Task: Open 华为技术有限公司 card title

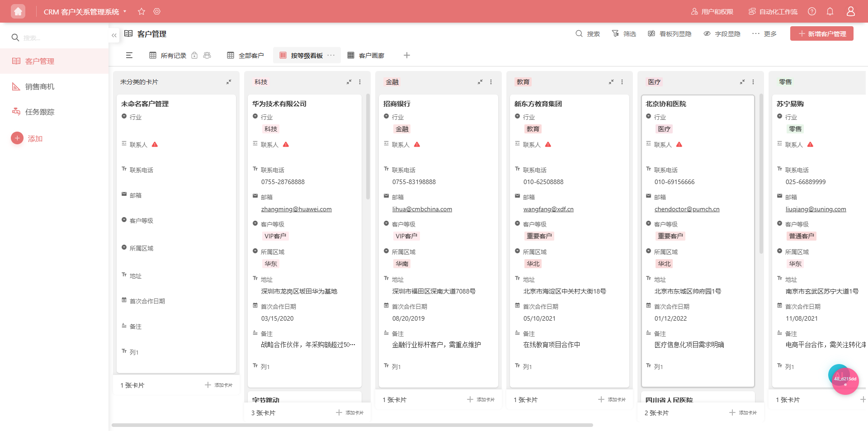Action: tap(279, 104)
